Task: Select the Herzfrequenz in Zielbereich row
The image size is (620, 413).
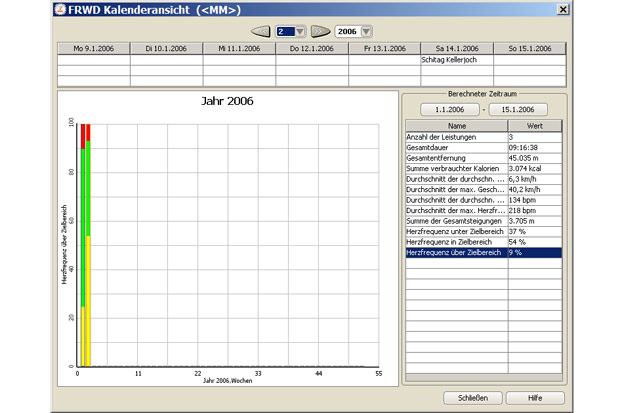Action: pos(456,243)
